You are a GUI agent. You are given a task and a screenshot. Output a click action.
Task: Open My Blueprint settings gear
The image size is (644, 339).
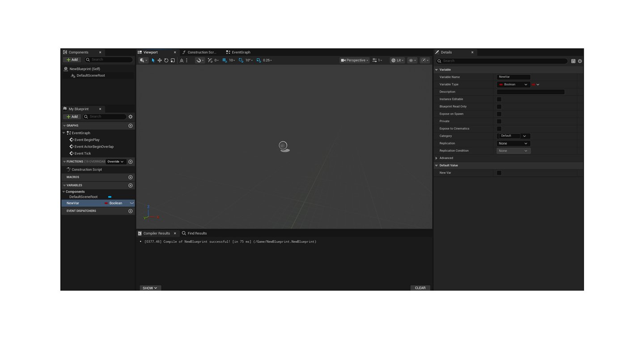click(x=131, y=117)
